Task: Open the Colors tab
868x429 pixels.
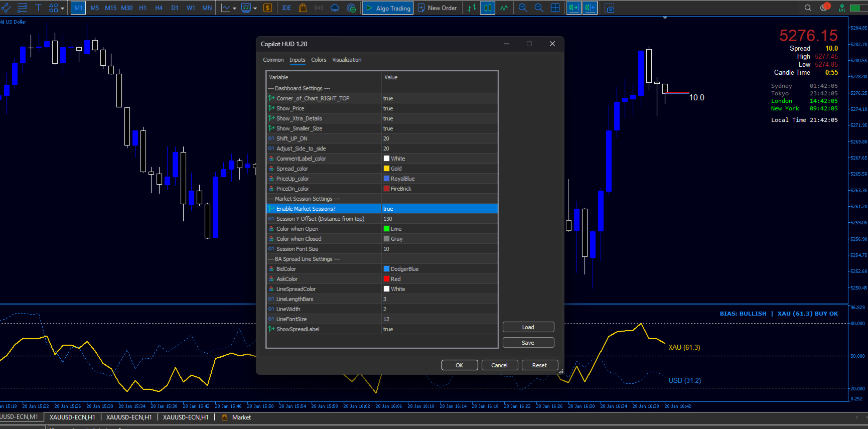Action: 319,60
